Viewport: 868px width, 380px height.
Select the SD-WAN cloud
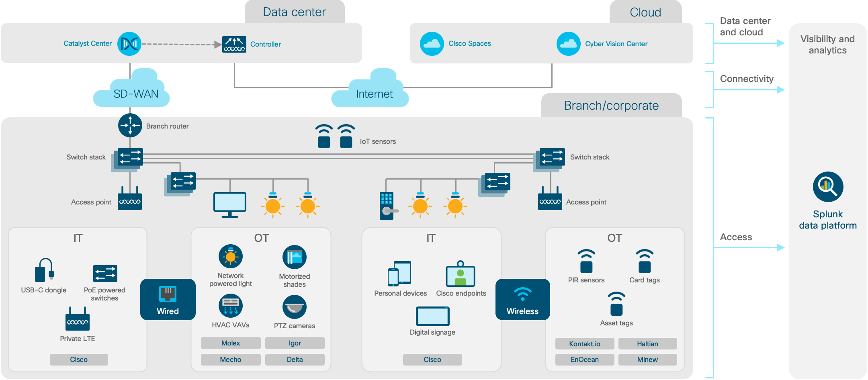pos(131,88)
